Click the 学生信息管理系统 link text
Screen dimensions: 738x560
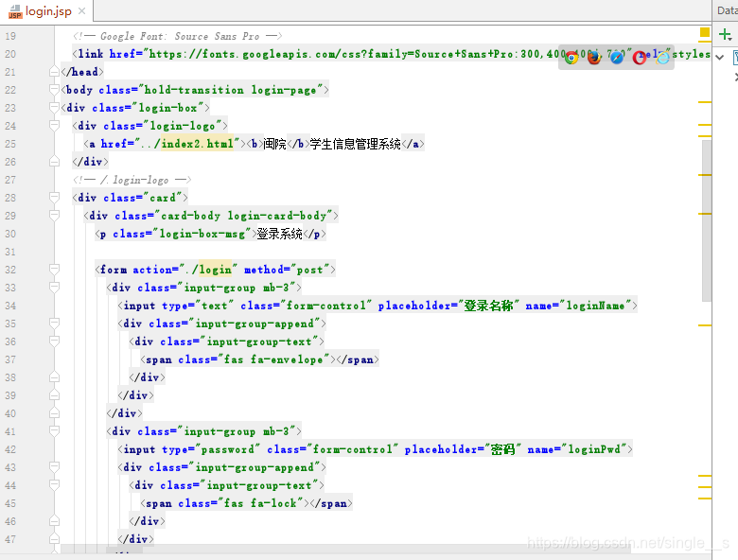(356, 144)
